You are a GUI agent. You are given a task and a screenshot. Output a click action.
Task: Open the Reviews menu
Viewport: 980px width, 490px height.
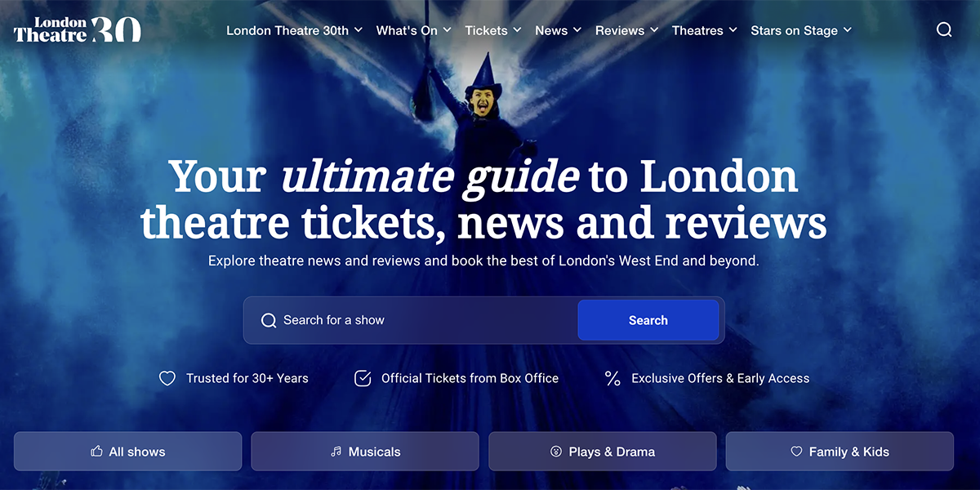click(x=627, y=30)
